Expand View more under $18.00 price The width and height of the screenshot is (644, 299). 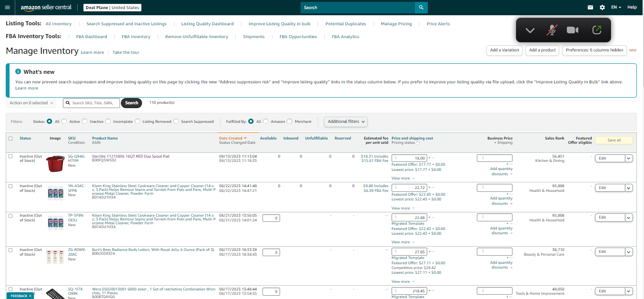click(402, 179)
